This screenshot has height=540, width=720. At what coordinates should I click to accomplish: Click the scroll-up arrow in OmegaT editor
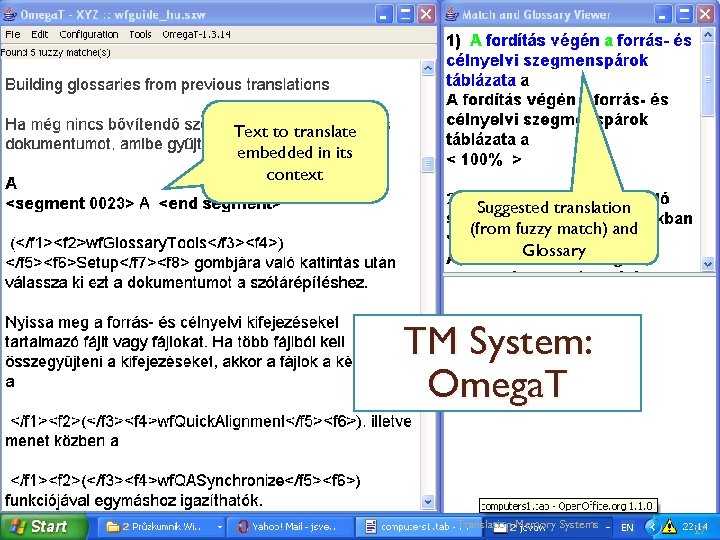428,68
